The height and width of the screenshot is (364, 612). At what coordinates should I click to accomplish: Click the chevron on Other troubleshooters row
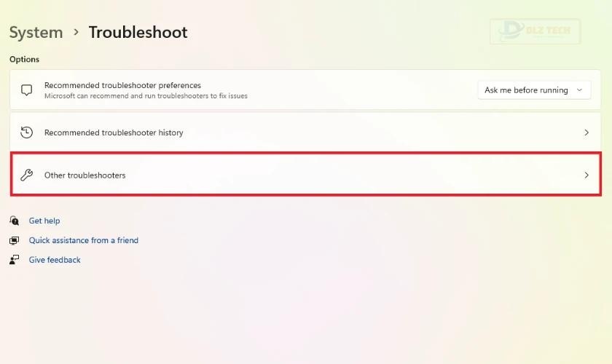coord(586,175)
